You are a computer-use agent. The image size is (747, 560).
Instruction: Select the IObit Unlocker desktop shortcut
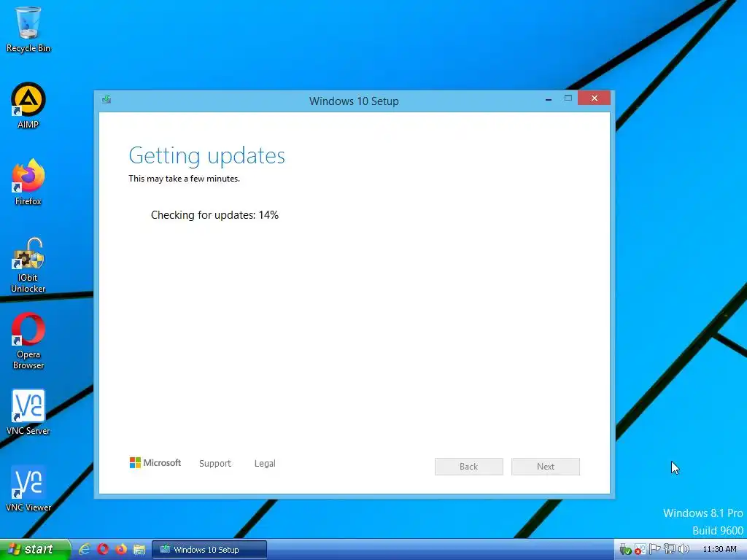(28, 265)
